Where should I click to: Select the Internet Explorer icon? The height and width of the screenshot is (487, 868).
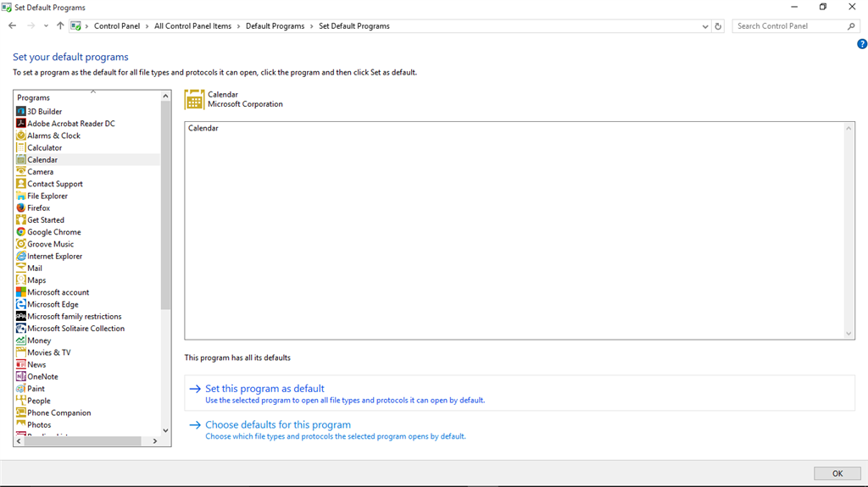point(21,257)
